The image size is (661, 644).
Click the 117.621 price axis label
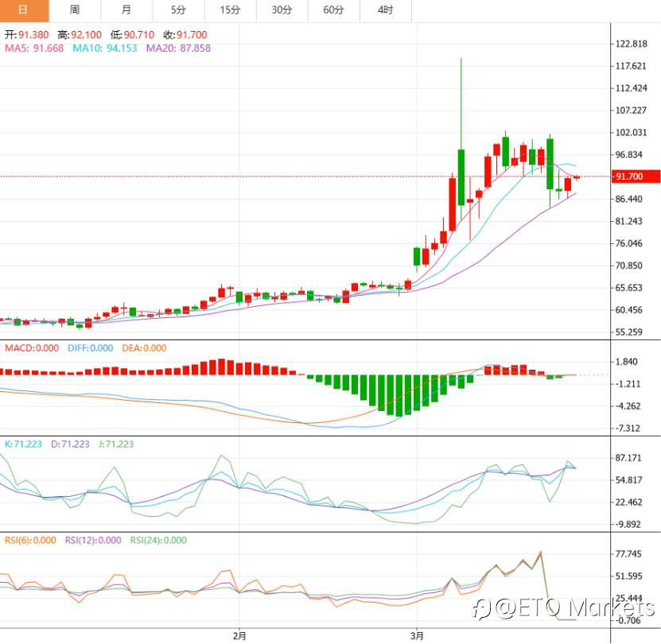click(631, 66)
